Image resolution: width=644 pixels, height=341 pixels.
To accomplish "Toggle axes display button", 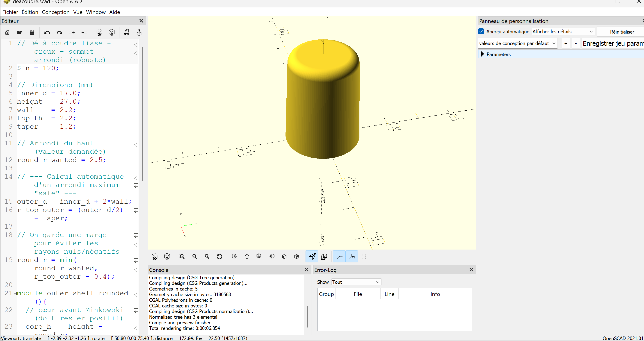I will coord(339,257).
